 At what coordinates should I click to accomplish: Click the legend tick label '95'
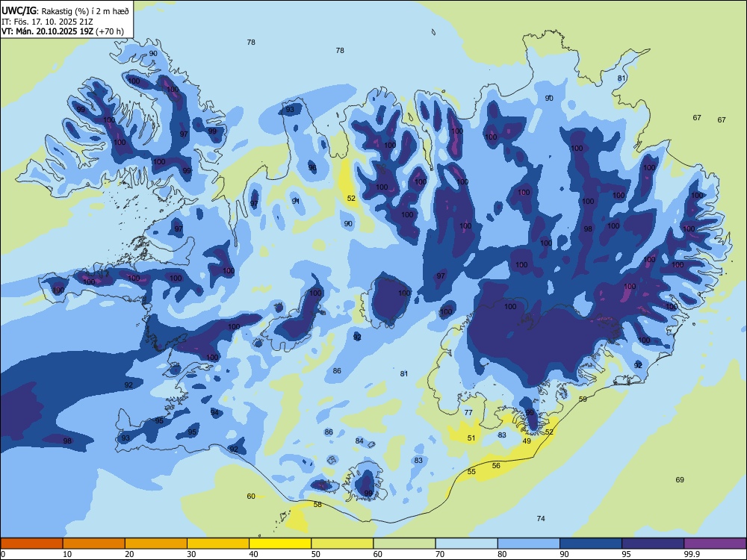[627, 554]
